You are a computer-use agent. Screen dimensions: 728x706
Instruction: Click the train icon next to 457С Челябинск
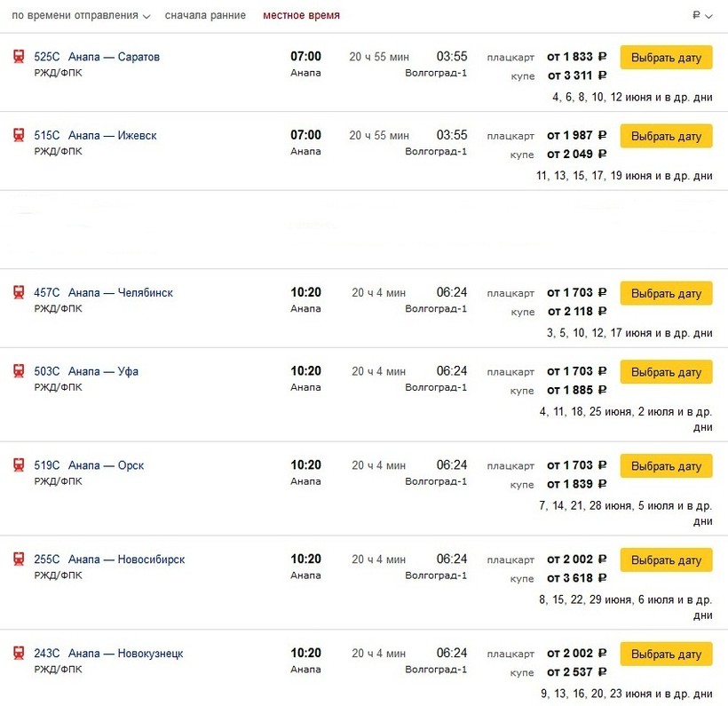(x=19, y=293)
